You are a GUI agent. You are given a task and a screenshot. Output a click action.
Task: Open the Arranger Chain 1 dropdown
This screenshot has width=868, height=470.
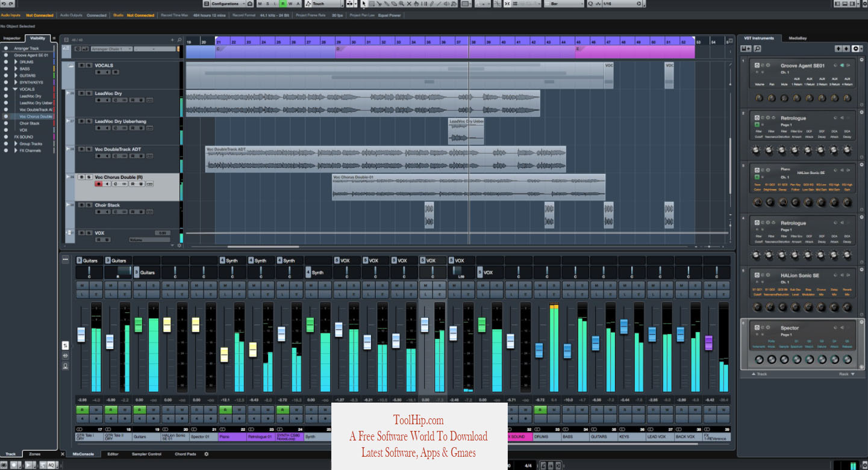coord(111,49)
